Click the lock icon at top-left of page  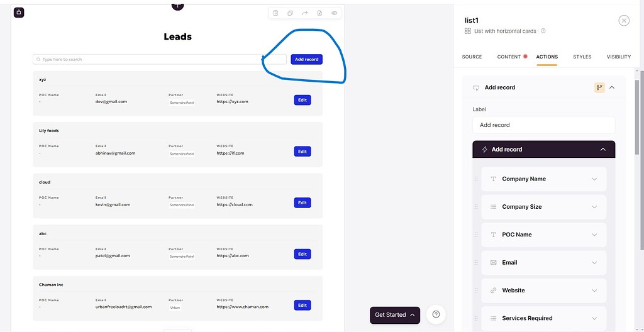pyautogui.click(x=19, y=12)
